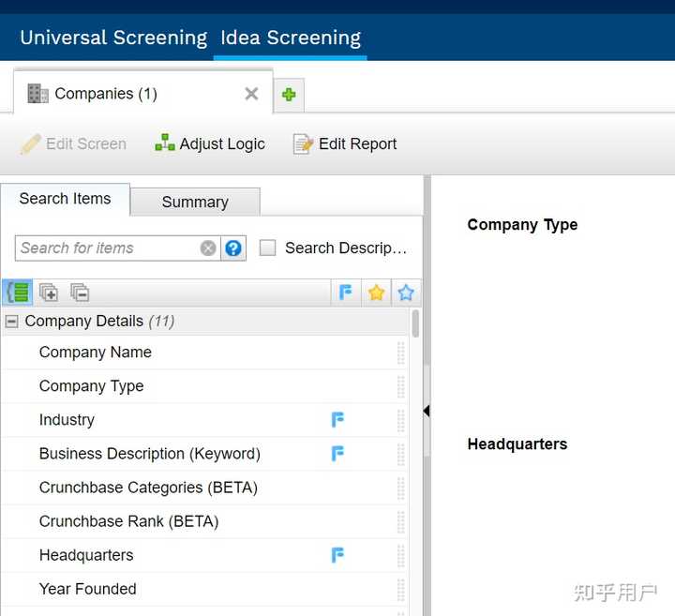The width and height of the screenshot is (675, 616).
Task: Open Edit Report
Action: pos(345,143)
